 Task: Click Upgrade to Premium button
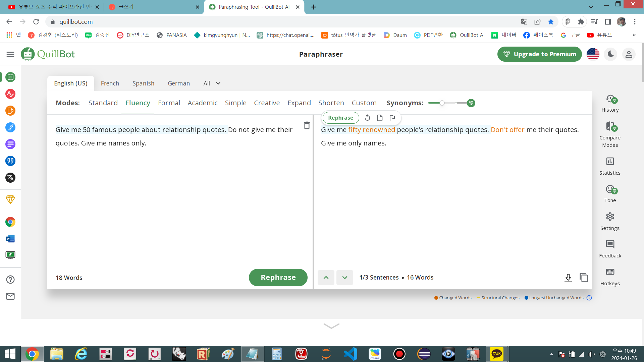tap(539, 54)
